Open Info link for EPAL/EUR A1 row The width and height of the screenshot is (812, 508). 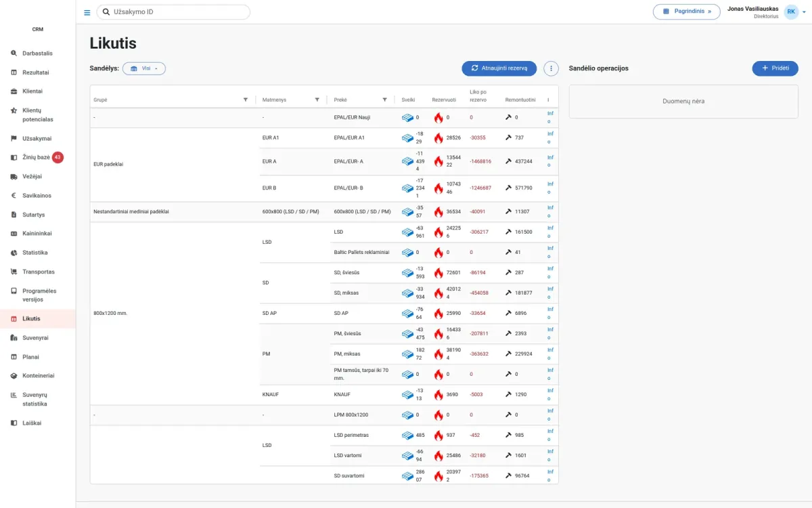click(x=550, y=137)
